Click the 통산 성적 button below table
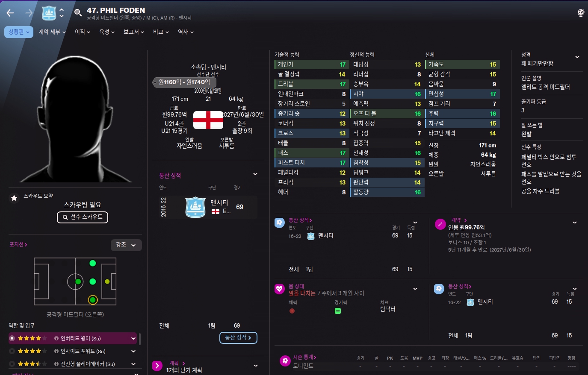Viewport: 588px width, 375px height. point(238,337)
